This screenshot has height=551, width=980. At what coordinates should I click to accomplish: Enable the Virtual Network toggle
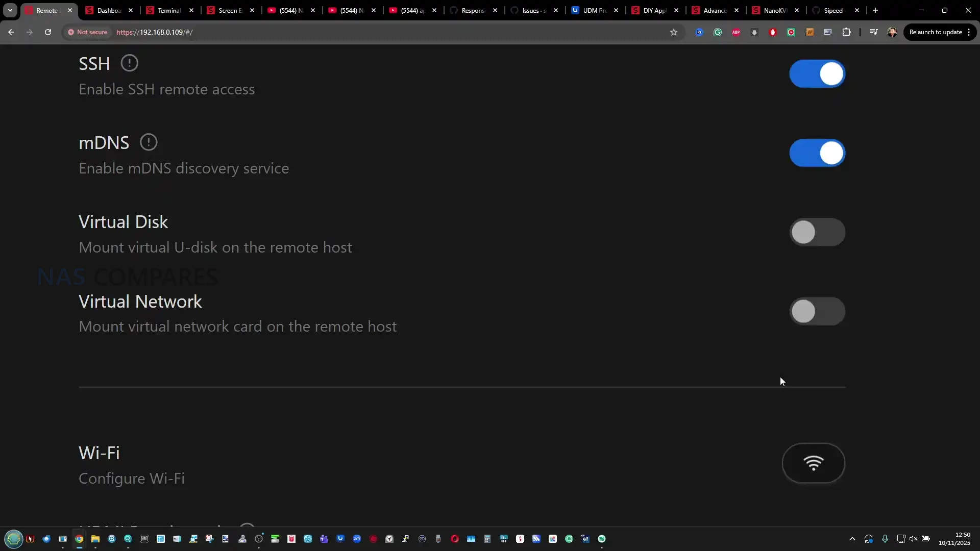(817, 312)
